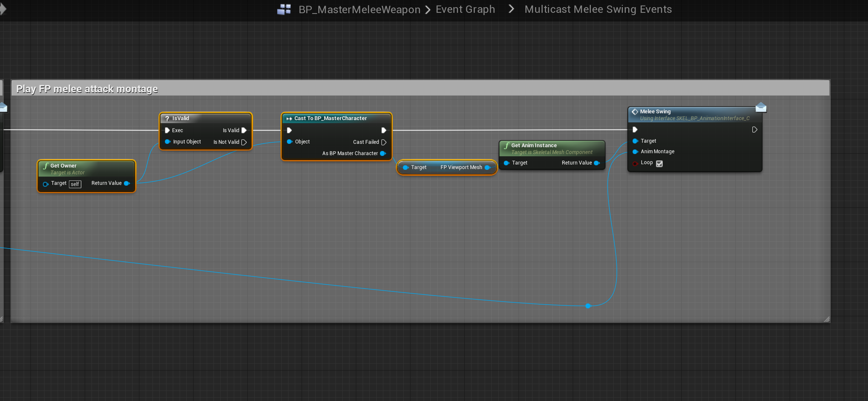Screen dimensions: 868x401
Task: Open the BP_MasterMeleeWeapon breadcrumb link
Action: (x=359, y=10)
